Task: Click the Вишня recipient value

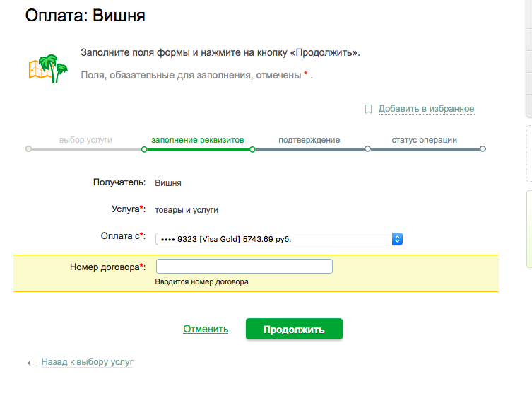Action: click(168, 182)
